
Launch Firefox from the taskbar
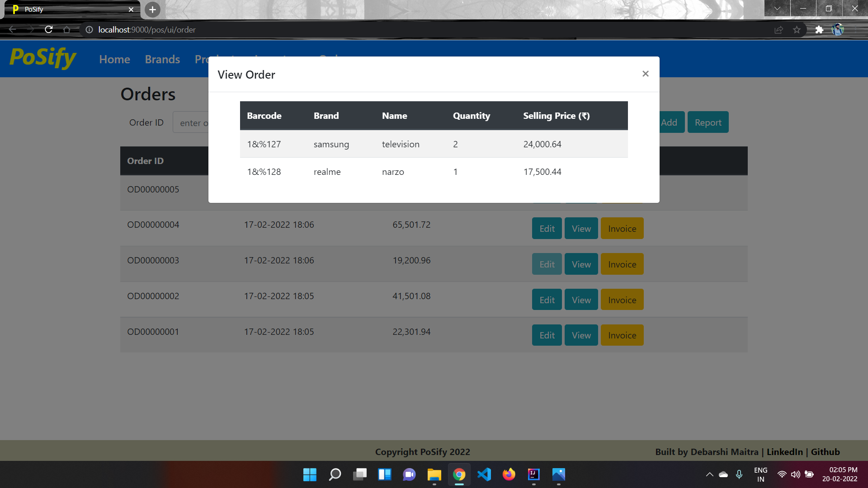[x=509, y=474]
